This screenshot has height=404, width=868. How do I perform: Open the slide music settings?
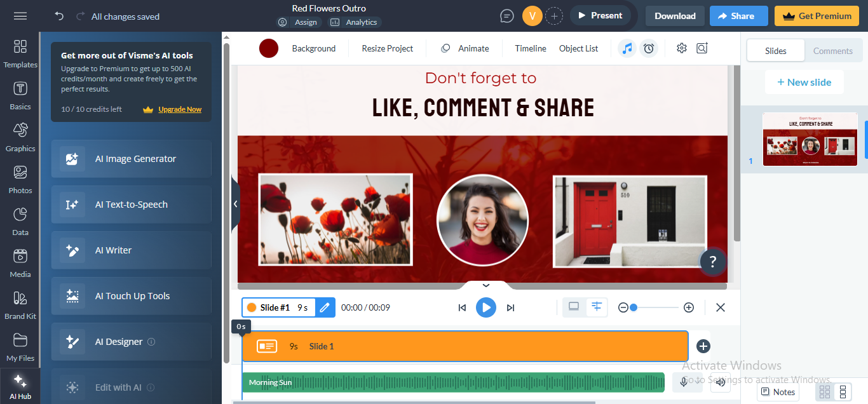tap(627, 48)
